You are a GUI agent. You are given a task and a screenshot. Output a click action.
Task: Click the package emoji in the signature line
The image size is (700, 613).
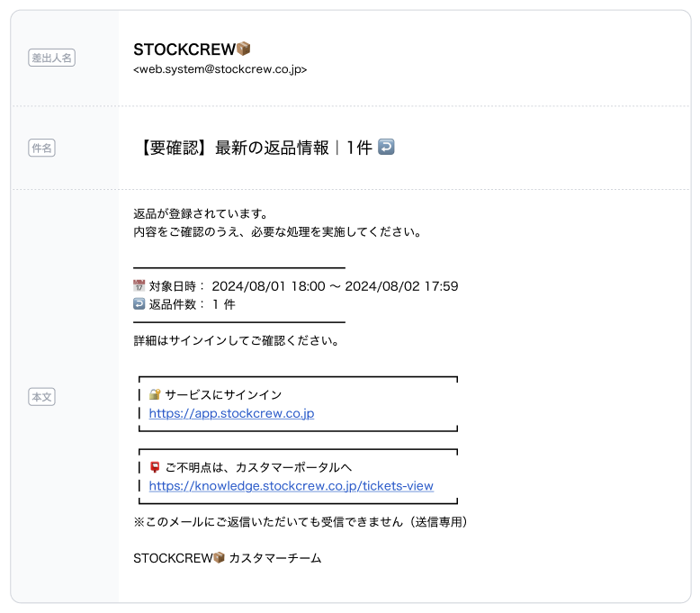tap(219, 558)
